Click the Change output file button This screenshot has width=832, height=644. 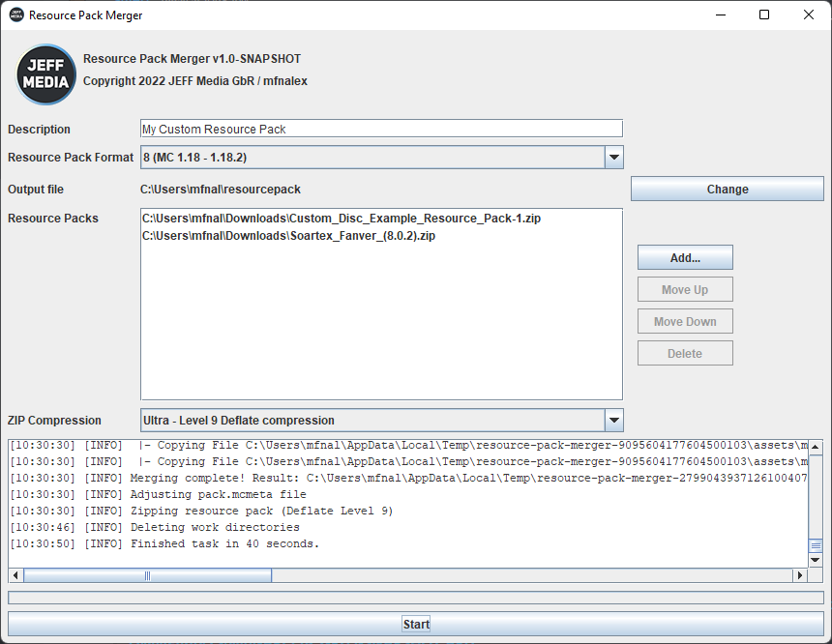tap(727, 189)
